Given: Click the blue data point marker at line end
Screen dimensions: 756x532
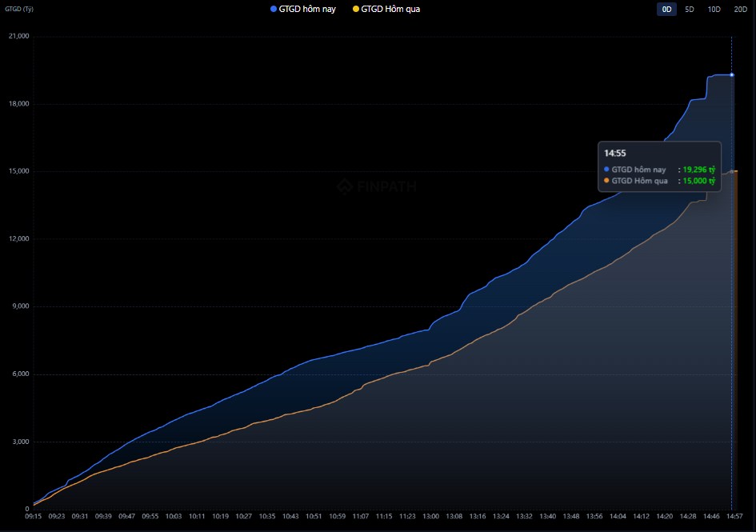Looking at the screenshot, I should point(731,75).
